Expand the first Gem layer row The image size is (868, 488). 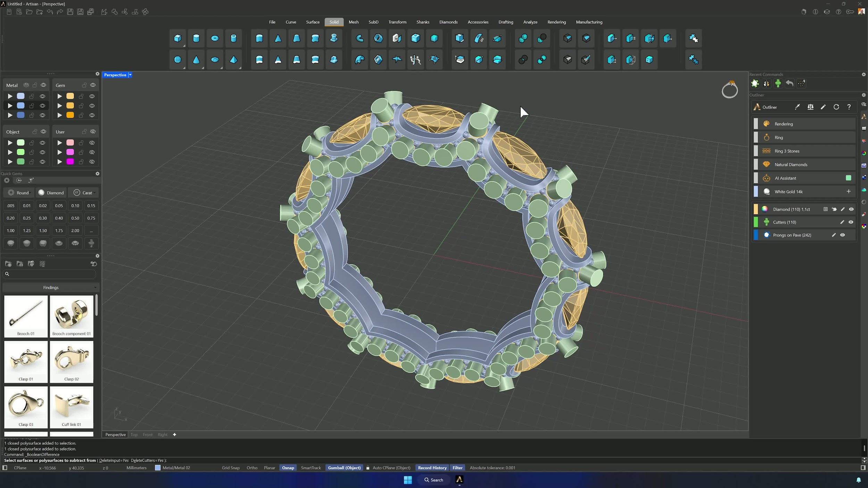coord(60,96)
